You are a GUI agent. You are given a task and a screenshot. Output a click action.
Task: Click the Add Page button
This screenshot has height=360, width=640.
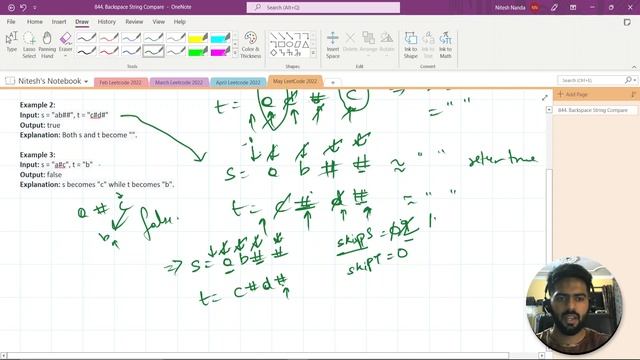tap(573, 94)
